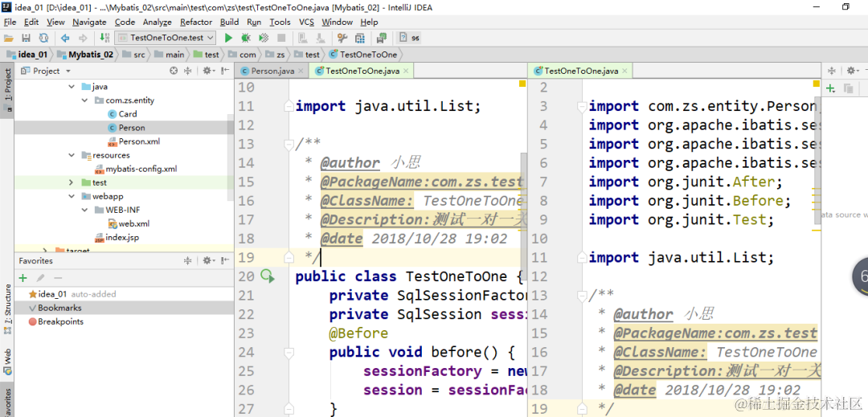Image resolution: width=868 pixels, height=417 pixels.
Task: Click the Save All disk icon
Action: (x=26, y=38)
